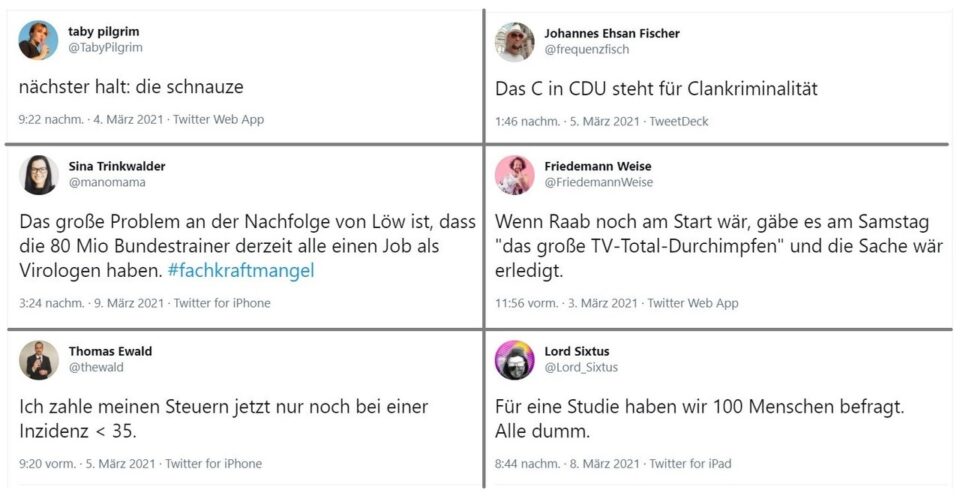Click the name Sina Trinkwalder
Viewport: 960px width, 499px height.
[117, 167]
